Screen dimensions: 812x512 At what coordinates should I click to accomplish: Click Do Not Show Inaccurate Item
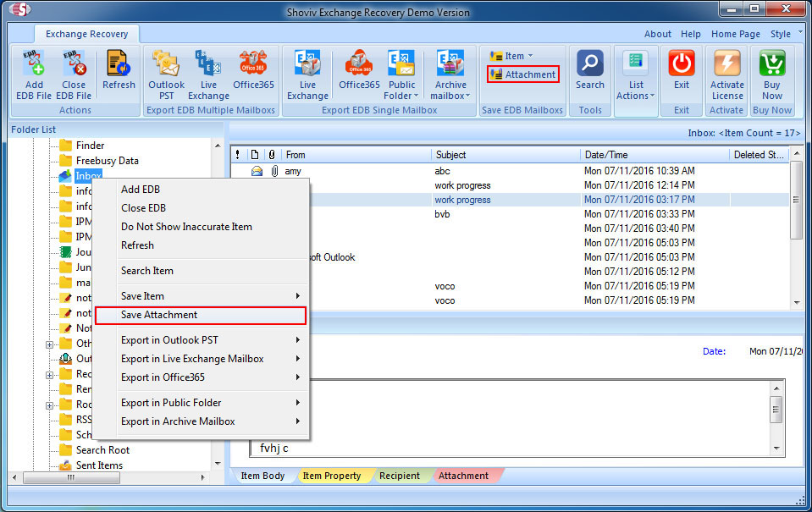[x=186, y=227]
